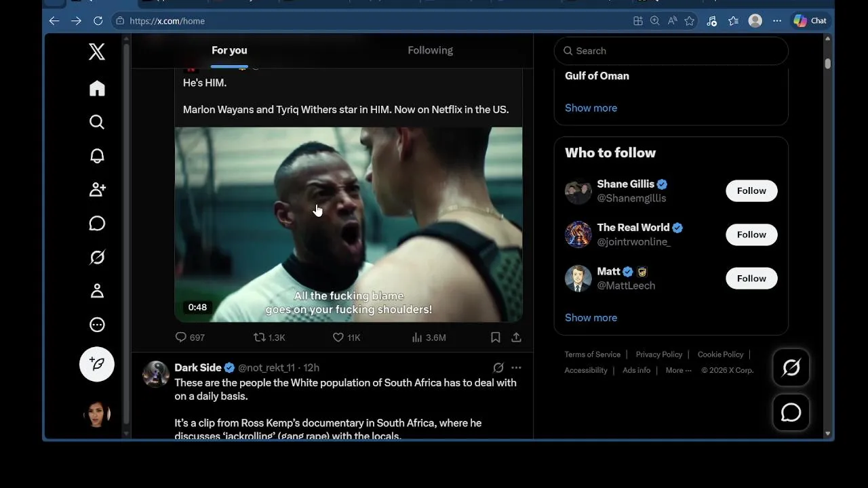
Task: Click the right page scrollbar thumb
Action: pyautogui.click(x=827, y=63)
